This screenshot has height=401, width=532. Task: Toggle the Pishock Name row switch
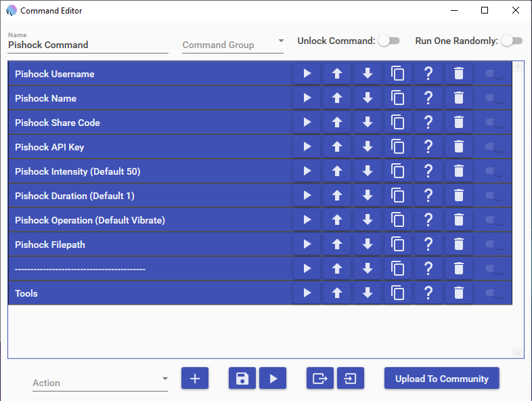point(495,98)
